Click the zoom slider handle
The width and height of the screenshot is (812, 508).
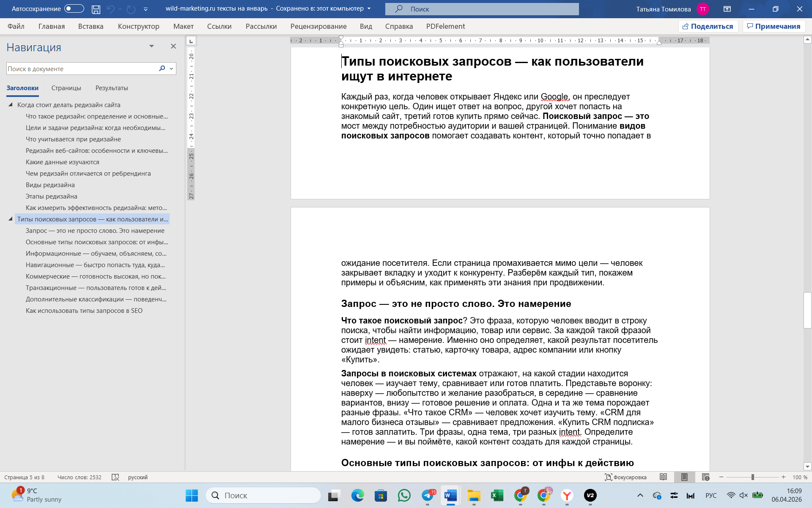coord(752,477)
